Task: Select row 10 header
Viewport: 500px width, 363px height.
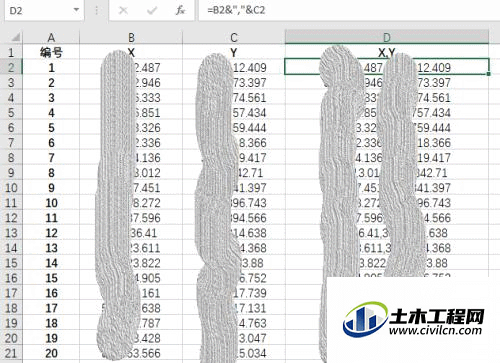Action: [11, 188]
